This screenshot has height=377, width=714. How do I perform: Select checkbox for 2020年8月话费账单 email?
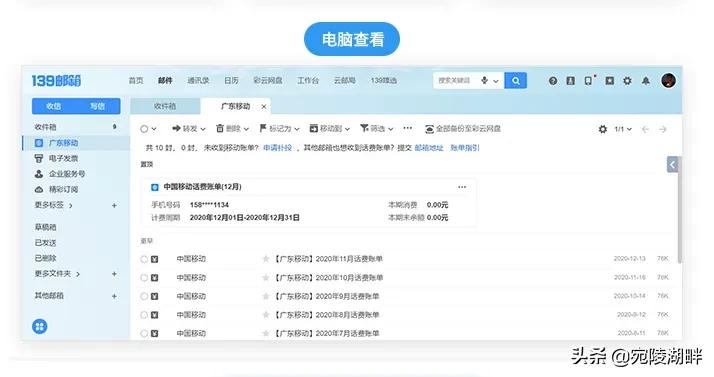pos(144,315)
